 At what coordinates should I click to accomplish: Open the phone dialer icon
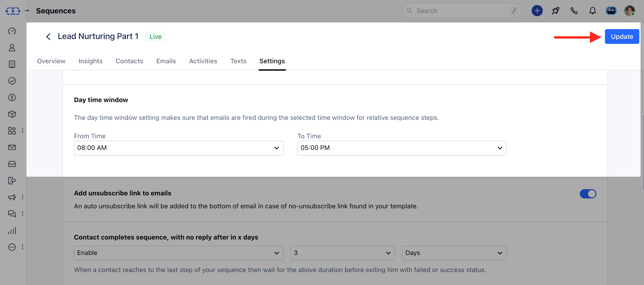click(x=574, y=11)
